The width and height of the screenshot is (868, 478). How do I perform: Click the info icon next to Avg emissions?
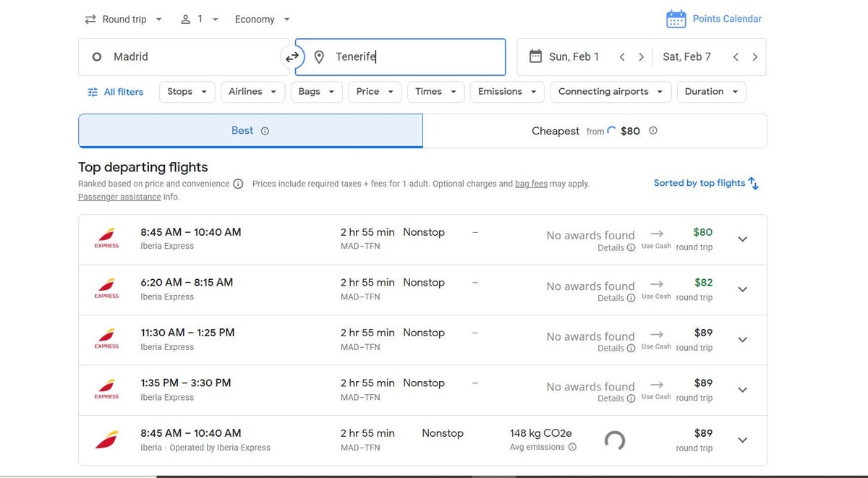[x=572, y=447]
